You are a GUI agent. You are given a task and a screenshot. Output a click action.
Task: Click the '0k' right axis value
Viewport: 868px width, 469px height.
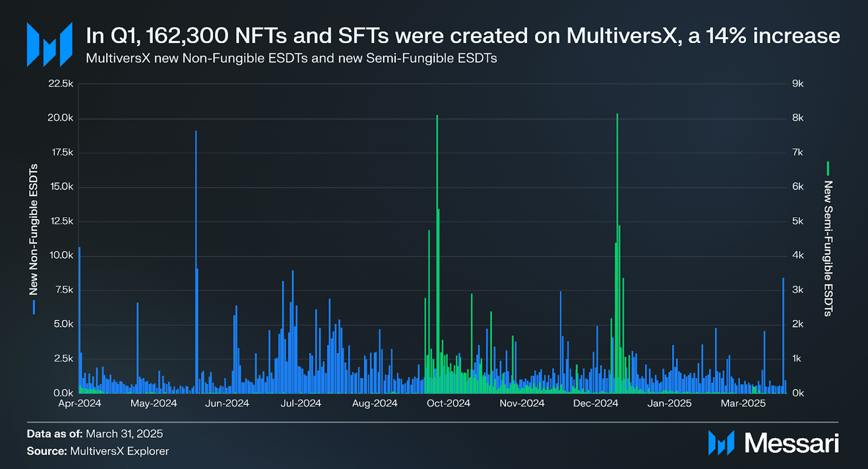[798, 393]
